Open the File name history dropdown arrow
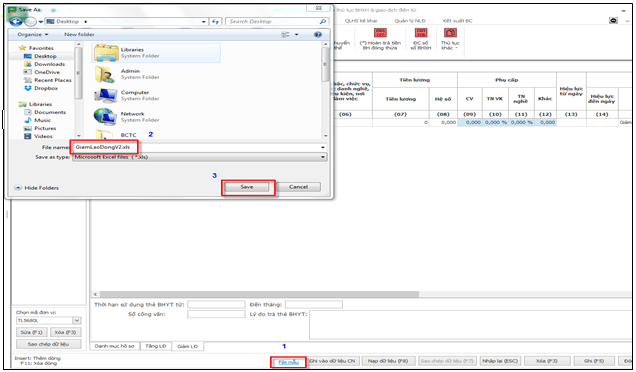Image resolution: width=636 pixels, height=372 pixels. coord(323,147)
